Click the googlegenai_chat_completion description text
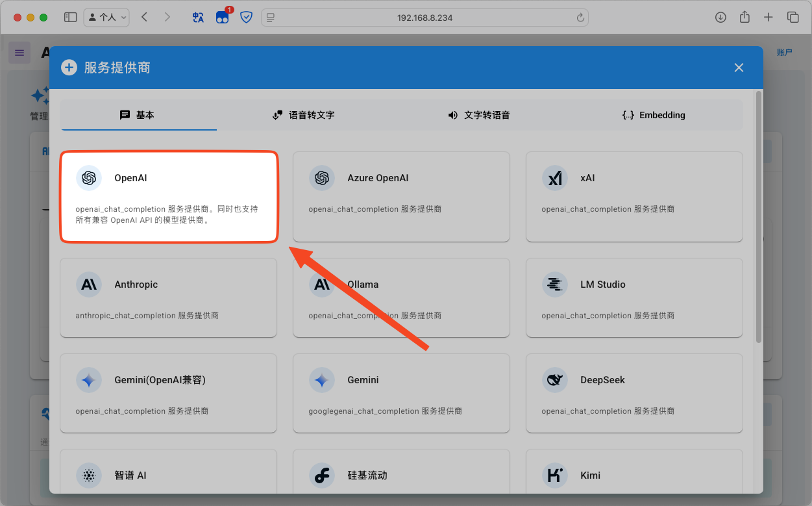Image resolution: width=812 pixels, height=506 pixels. [385, 411]
